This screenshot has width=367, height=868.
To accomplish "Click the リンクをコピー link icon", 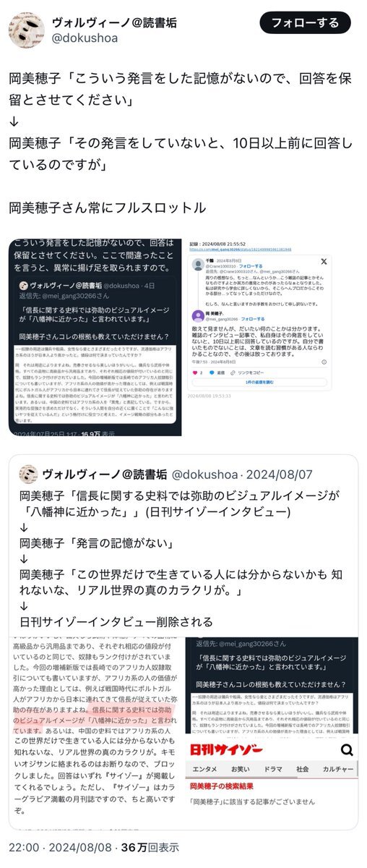I will (233, 373).
